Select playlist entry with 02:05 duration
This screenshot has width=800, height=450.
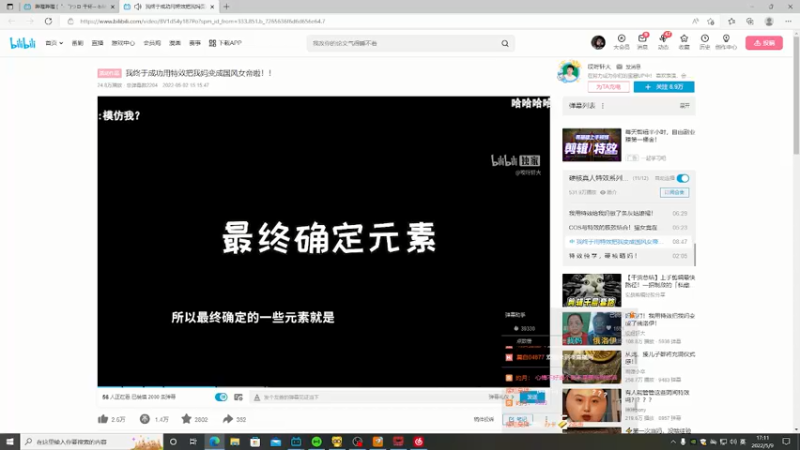click(x=628, y=256)
